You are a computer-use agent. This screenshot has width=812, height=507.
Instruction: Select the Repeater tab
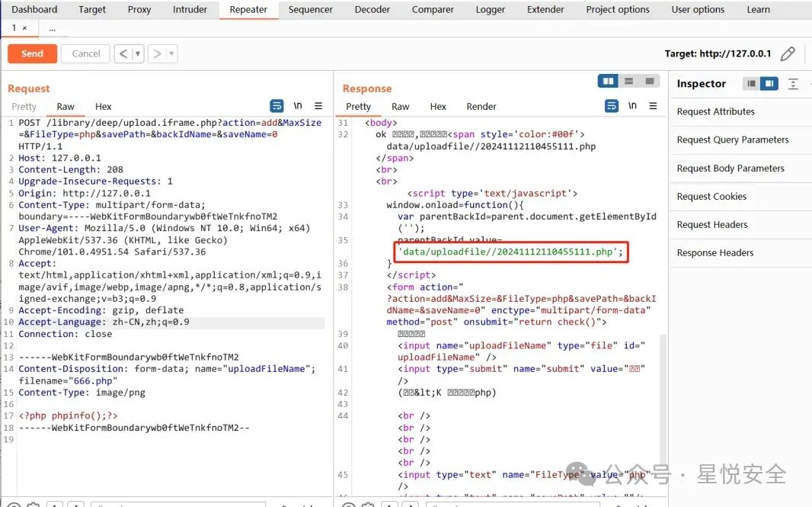(248, 9)
